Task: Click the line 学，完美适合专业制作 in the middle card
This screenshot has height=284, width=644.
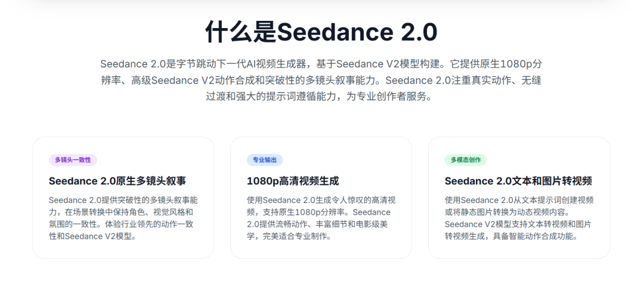Action: (x=289, y=236)
